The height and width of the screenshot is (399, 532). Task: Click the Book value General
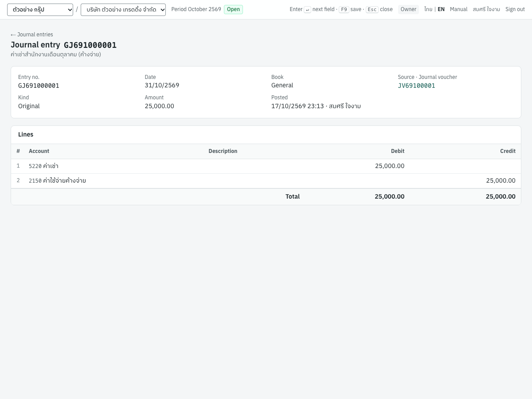[x=282, y=85]
